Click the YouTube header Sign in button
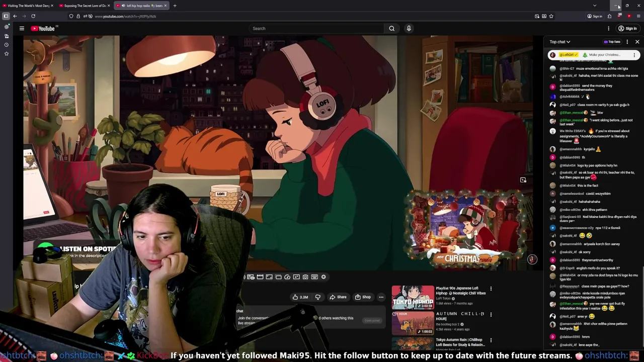644x362 pixels. tap(627, 29)
